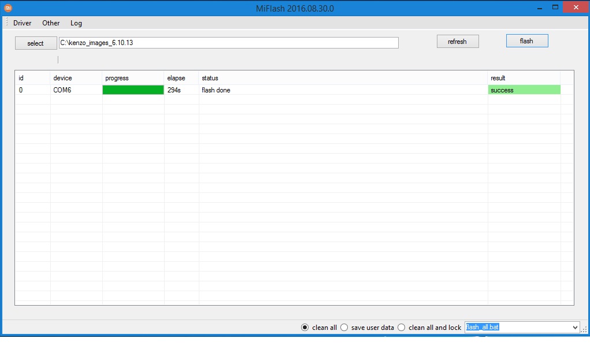Click the refresh button
590x364 pixels.
(x=458, y=42)
